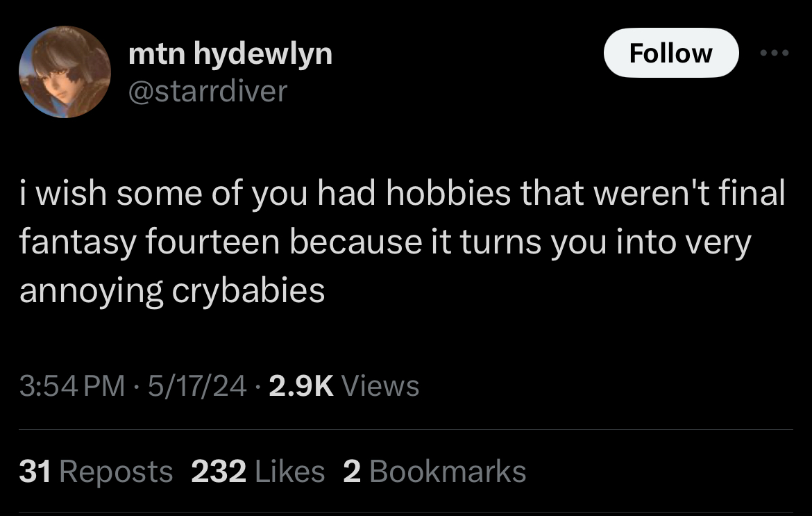Screen dimensions: 812x516
Task: Click the bold 2.9K view number
Action: 301,386
